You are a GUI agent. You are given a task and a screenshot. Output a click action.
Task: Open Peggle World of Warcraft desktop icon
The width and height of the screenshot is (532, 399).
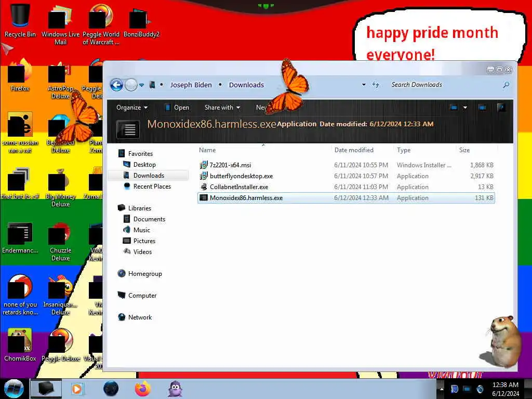(x=101, y=24)
